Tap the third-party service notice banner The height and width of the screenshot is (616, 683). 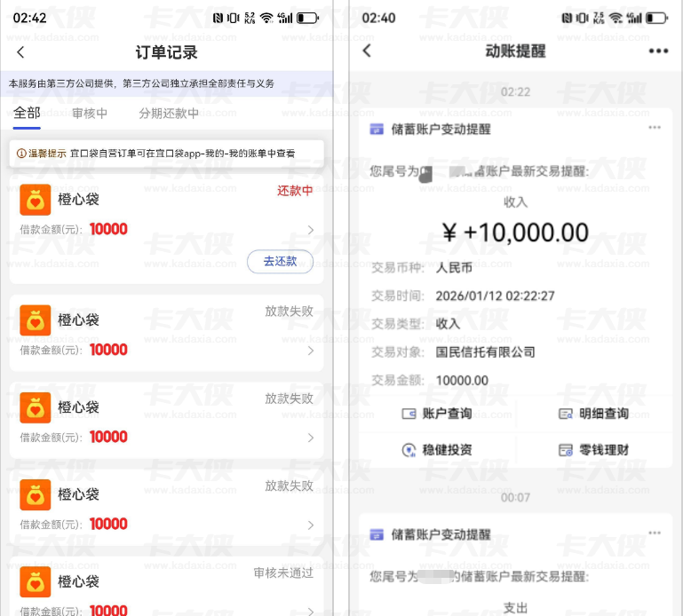167,83
